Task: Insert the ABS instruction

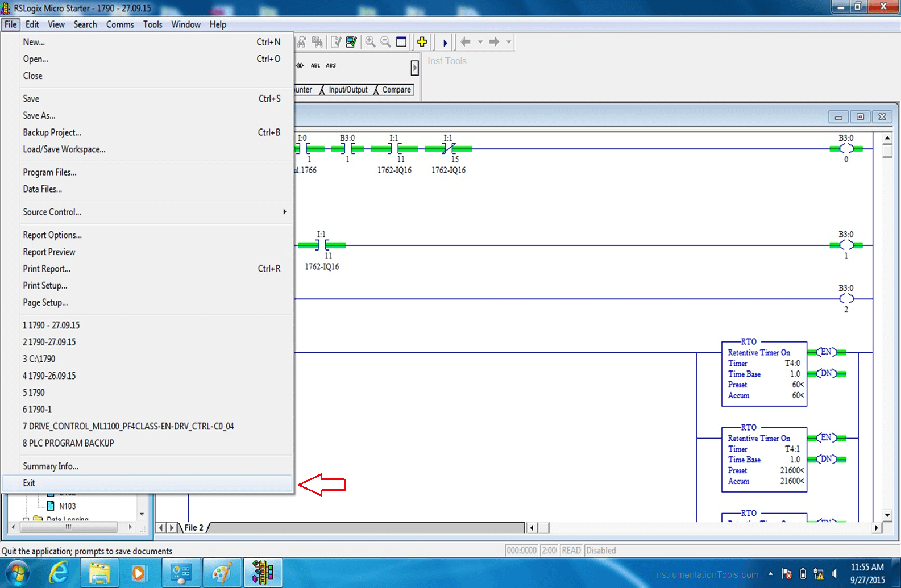Action: click(331, 65)
